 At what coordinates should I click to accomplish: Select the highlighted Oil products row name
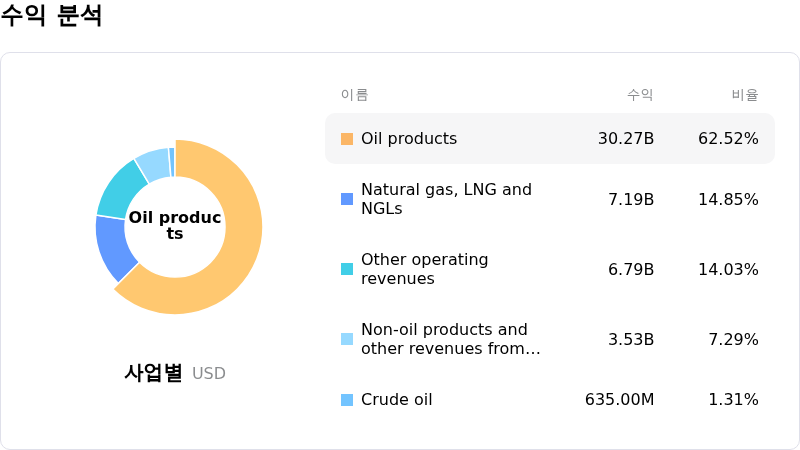tap(408, 139)
